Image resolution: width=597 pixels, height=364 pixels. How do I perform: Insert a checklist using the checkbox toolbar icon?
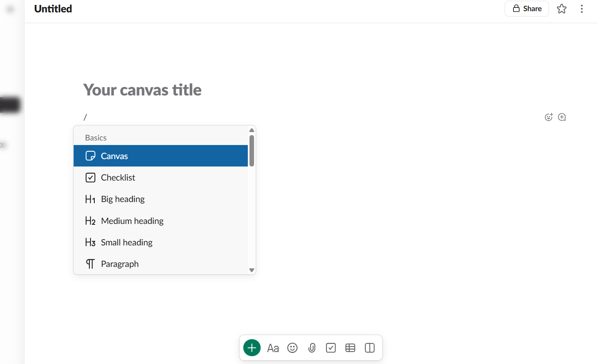coord(331,348)
